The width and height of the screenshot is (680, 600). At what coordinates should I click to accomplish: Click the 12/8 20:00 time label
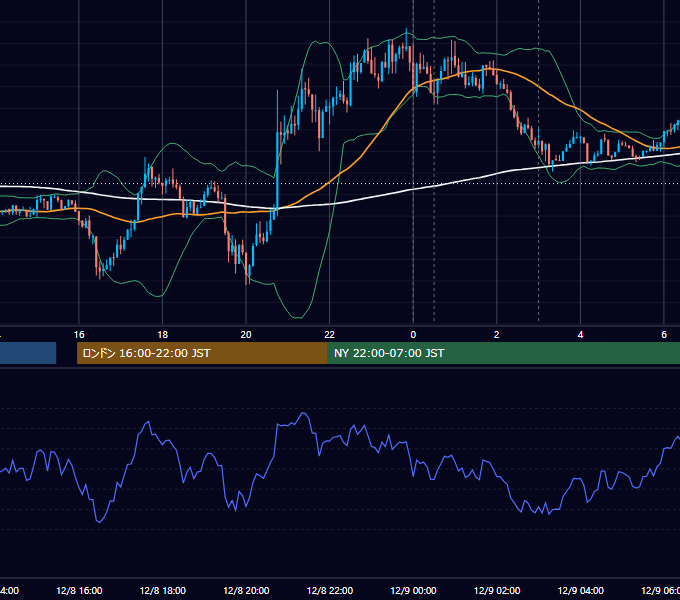tap(246, 590)
